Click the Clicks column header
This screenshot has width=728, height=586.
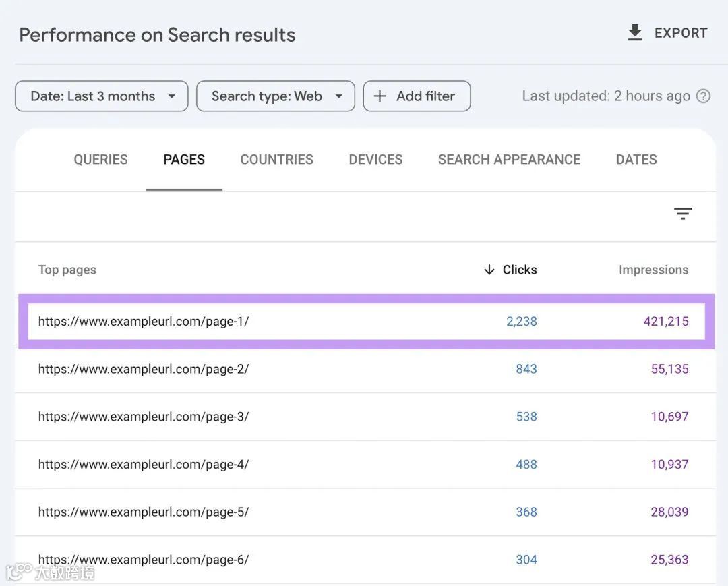520,270
